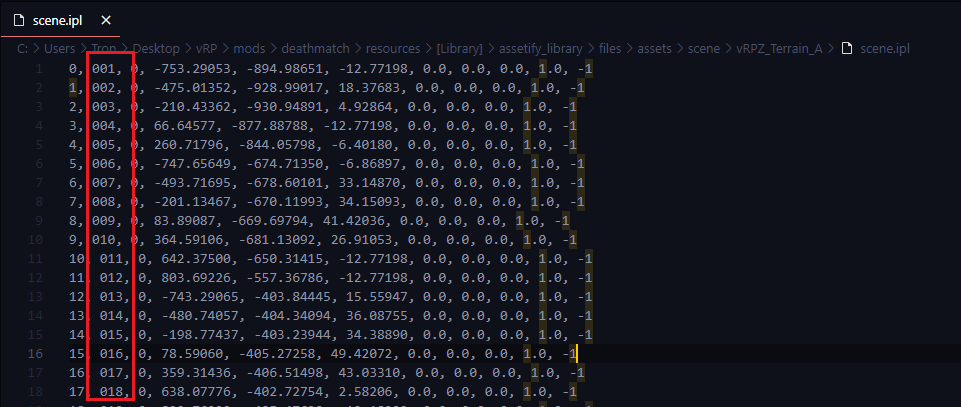Click the scene.ipl breadcrumb file name
This screenshot has width=961, height=407.
885,48
